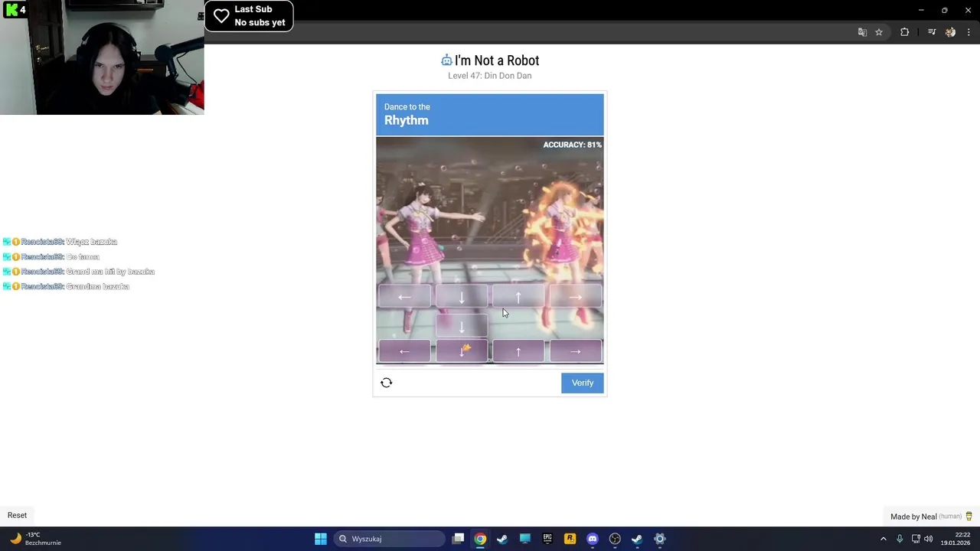Expand the hidden system tray icons chevron
The height and width of the screenshot is (551, 980).
(x=884, y=539)
